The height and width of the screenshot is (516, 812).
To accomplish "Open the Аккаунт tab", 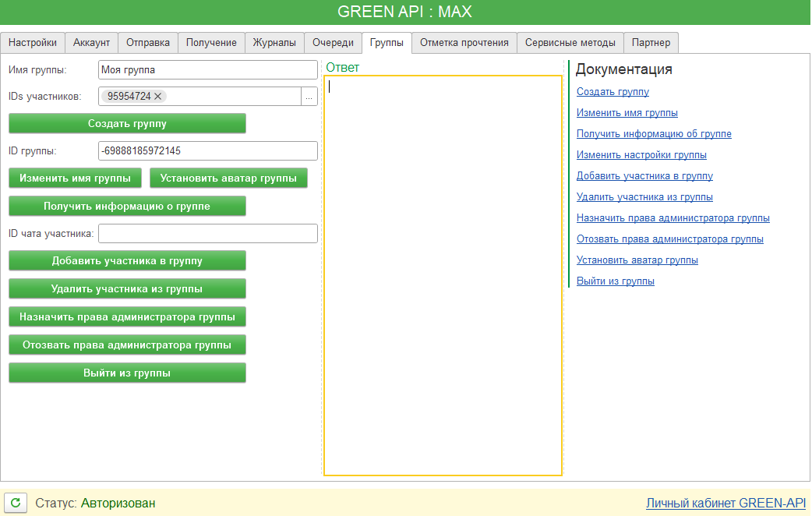I will pos(91,43).
